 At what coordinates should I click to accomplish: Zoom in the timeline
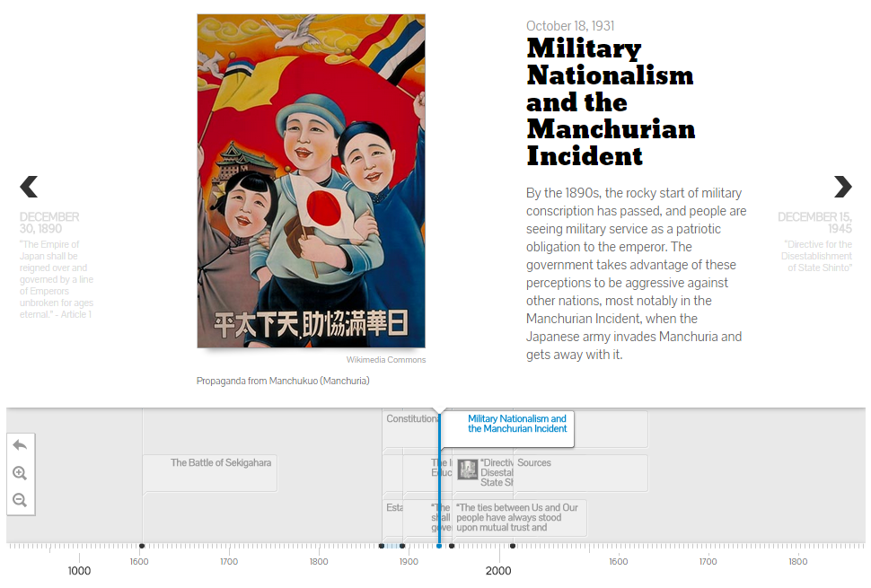(20, 473)
